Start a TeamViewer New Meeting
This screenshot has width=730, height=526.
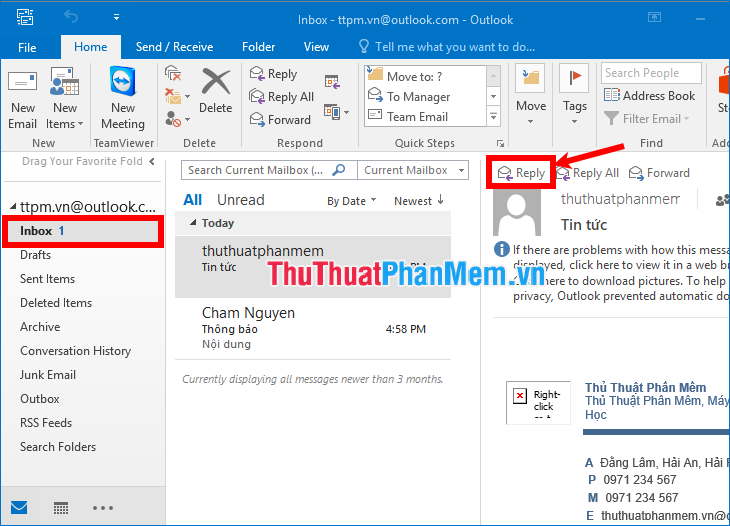point(123,99)
